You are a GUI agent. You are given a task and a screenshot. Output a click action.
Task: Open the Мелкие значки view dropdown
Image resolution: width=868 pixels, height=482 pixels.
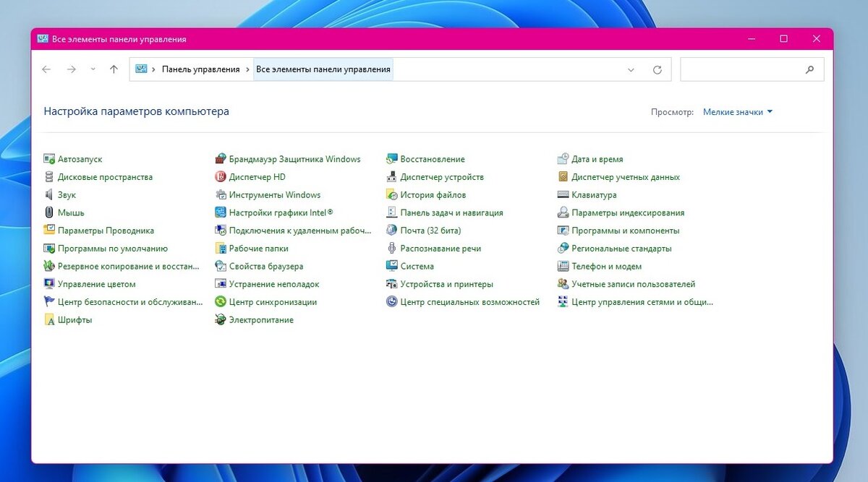pos(738,112)
